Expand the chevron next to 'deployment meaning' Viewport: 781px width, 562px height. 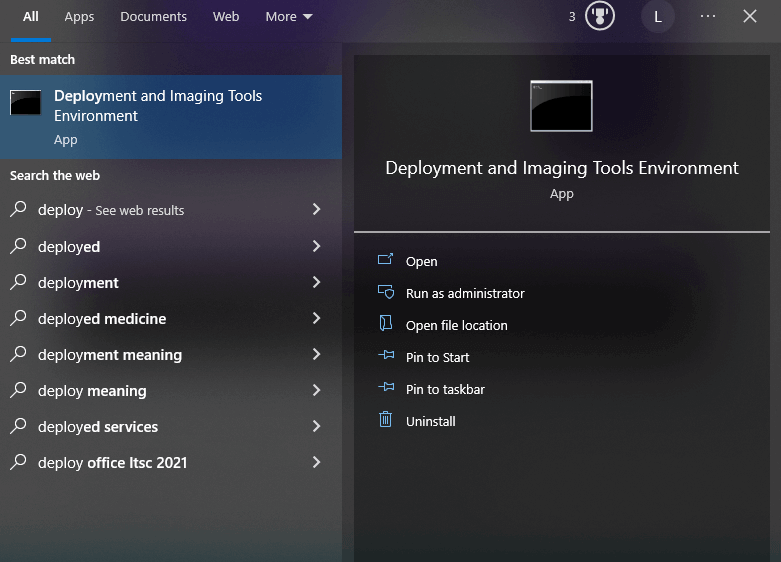click(316, 354)
